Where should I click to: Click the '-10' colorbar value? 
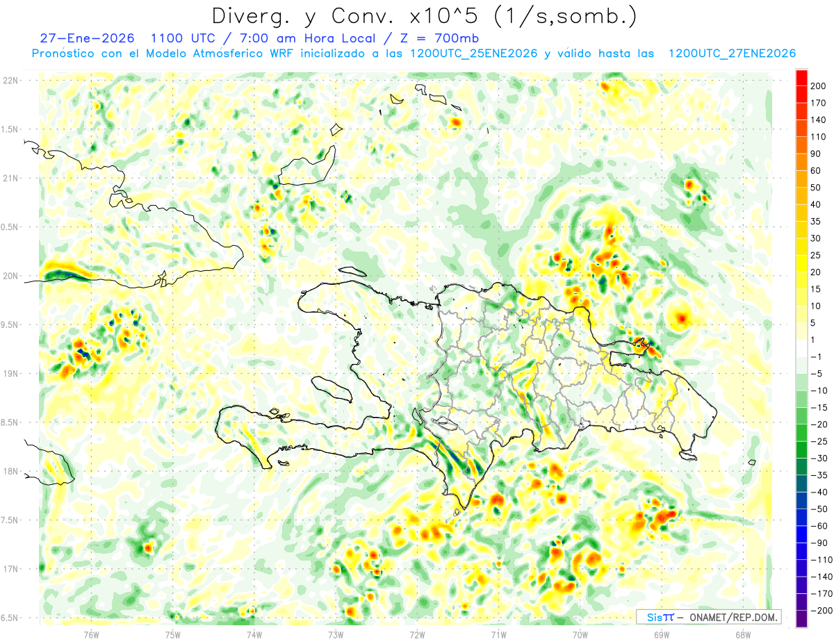click(x=820, y=391)
